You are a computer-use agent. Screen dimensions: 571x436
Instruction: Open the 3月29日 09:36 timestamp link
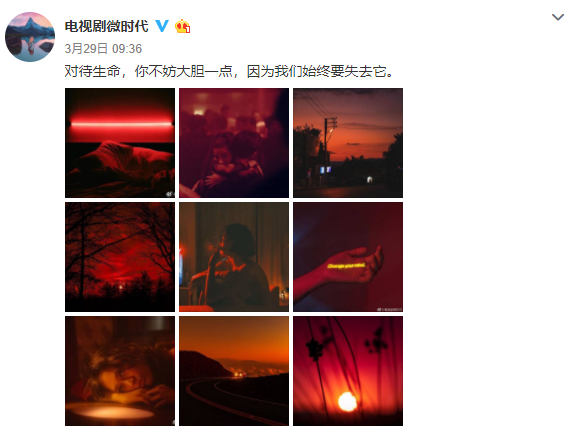[x=103, y=48]
